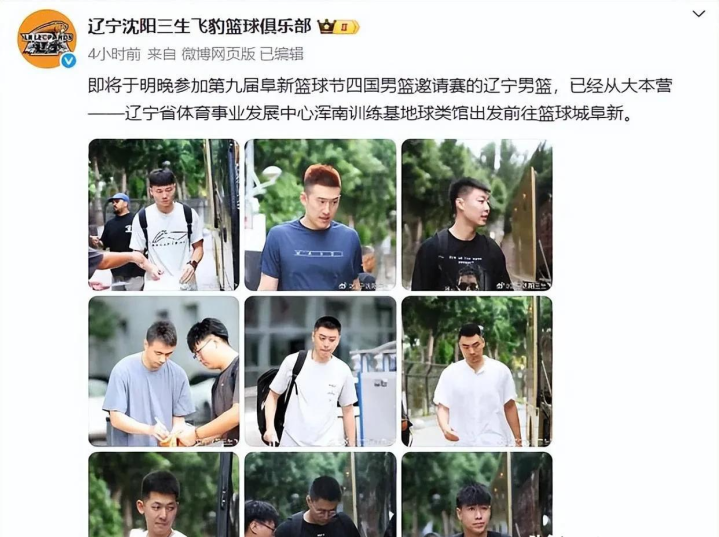
Task: Open photo of player in black graphic tee
Action: coord(477,215)
